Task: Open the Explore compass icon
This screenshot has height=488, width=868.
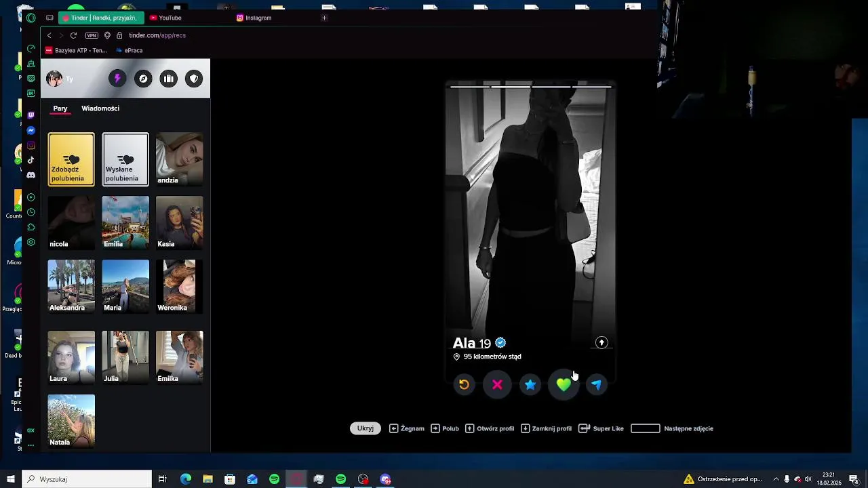Action: [x=143, y=79]
